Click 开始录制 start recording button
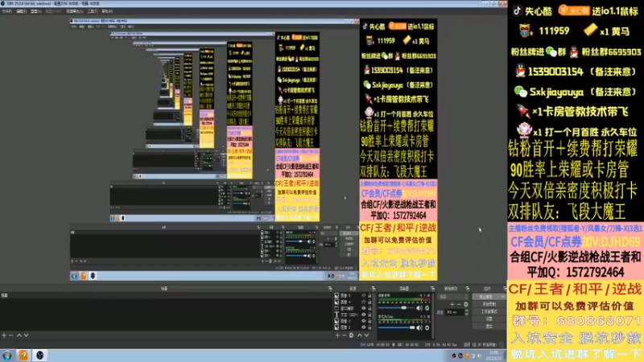 489,304
